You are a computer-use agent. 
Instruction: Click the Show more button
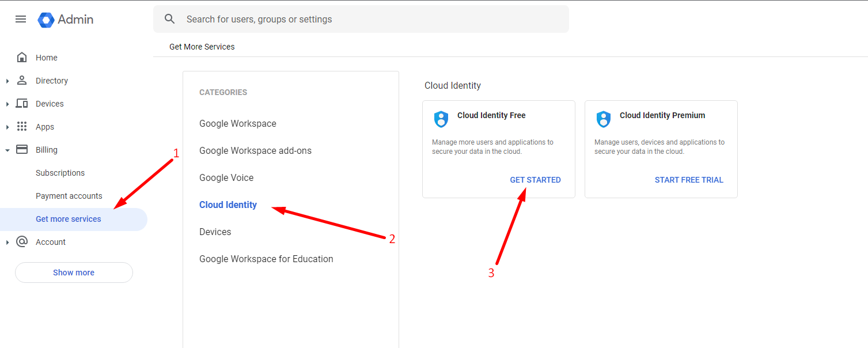(74, 273)
